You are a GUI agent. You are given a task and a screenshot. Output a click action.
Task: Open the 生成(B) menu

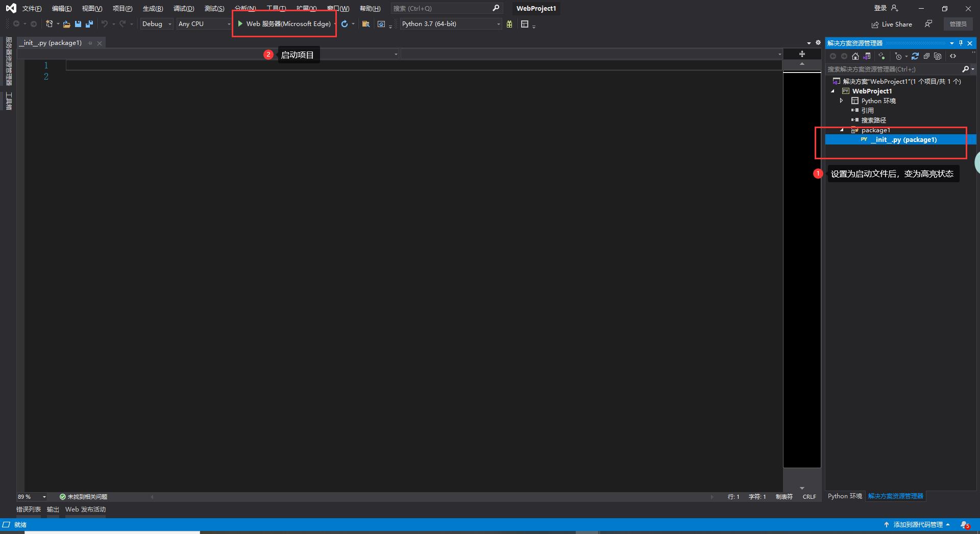[x=153, y=8]
